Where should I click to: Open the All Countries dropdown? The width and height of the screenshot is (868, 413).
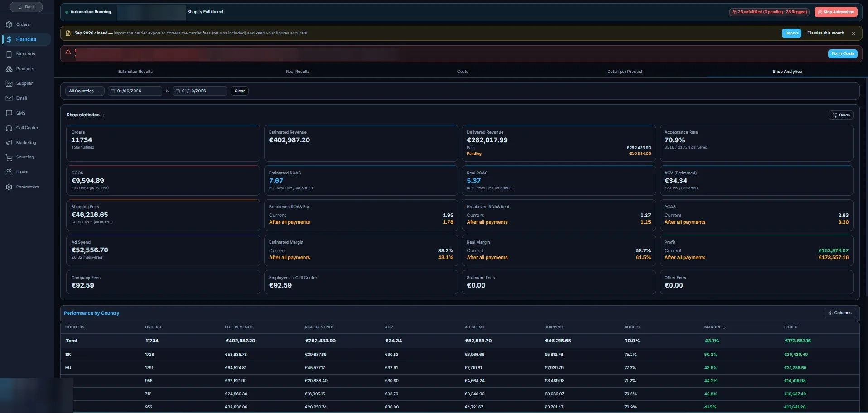(x=85, y=91)
